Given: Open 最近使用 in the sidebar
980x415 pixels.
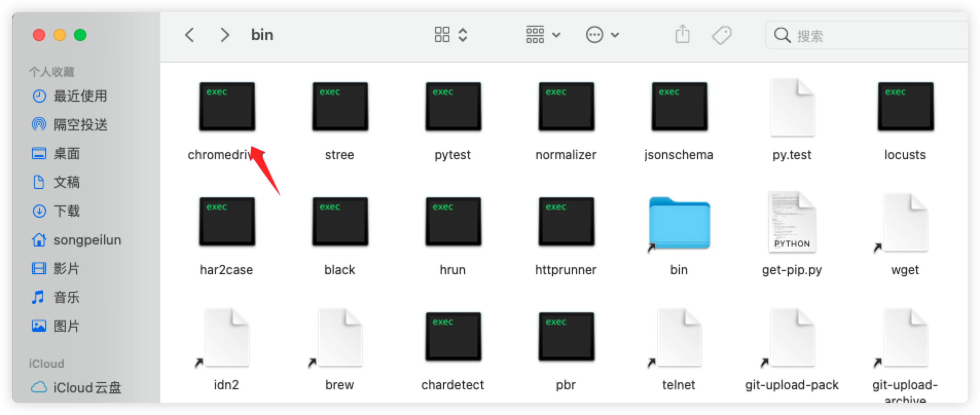Looking at the screenshot, I should (69, 96).
